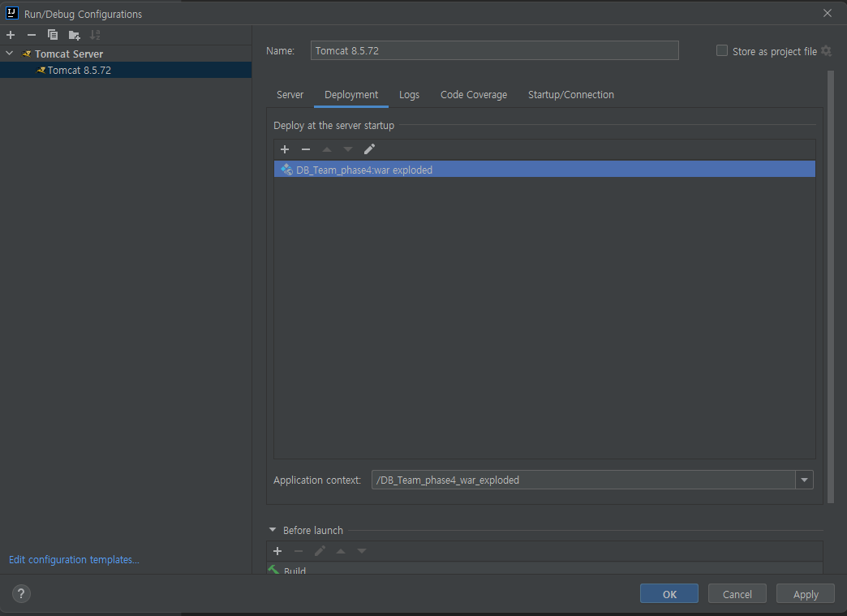Switch to Startup/Connection tab

(x=571, y=95)
